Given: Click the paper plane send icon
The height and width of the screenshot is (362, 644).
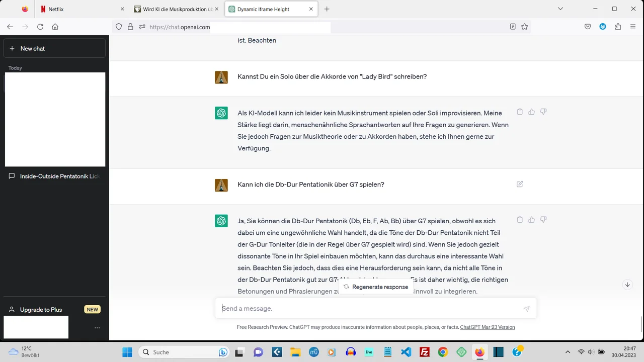Looking at the screenshot, I should 526,309.
